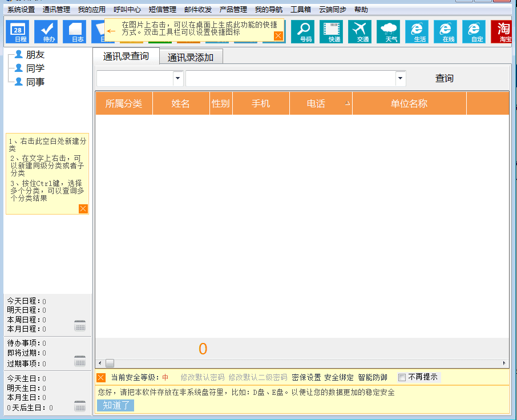Open the 日程 calendar toolbar icon

18,31
